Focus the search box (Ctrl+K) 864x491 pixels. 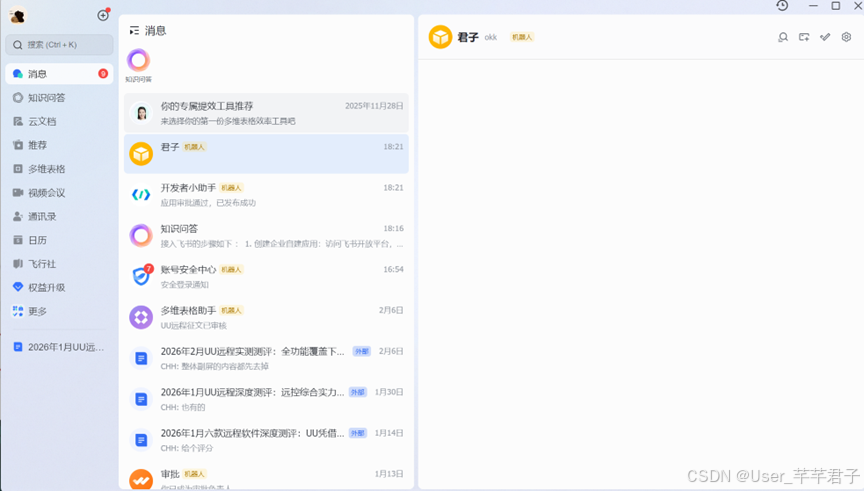click(60, 45)
